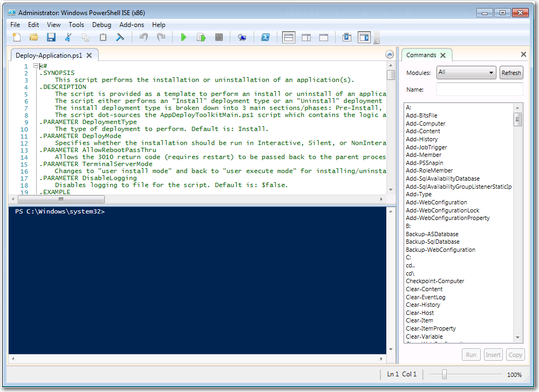Collapse the comment block on line 1
Image resolution: width=539 pixels, height=392 pixels.
(35, 65)
